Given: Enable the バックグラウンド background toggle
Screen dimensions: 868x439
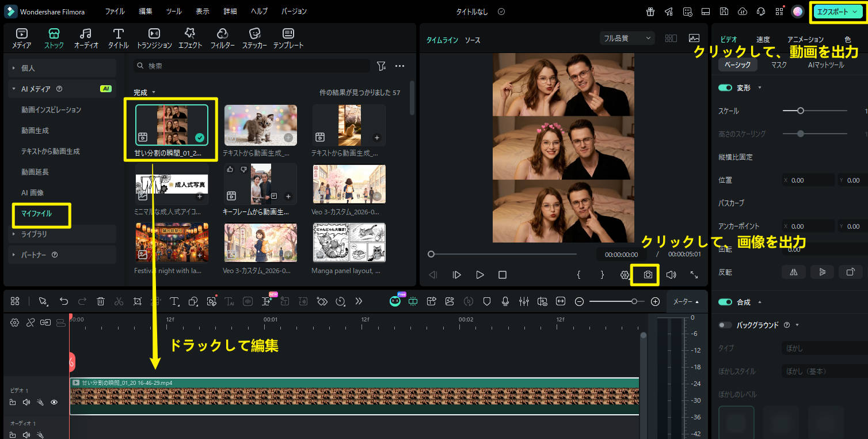Looking at the screenshot, I should 724,325.
